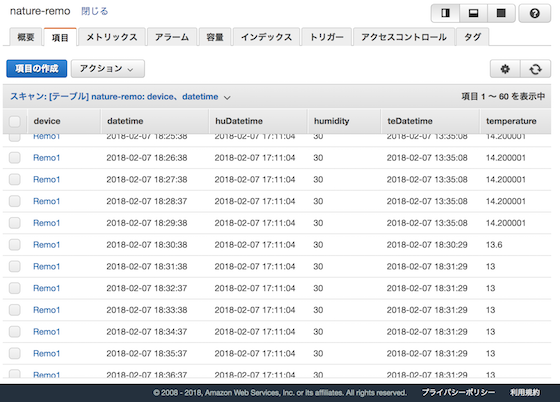Screen dimensions: 560x402
Task: Check the row with datetime 18:31:38
Action: 15,266
